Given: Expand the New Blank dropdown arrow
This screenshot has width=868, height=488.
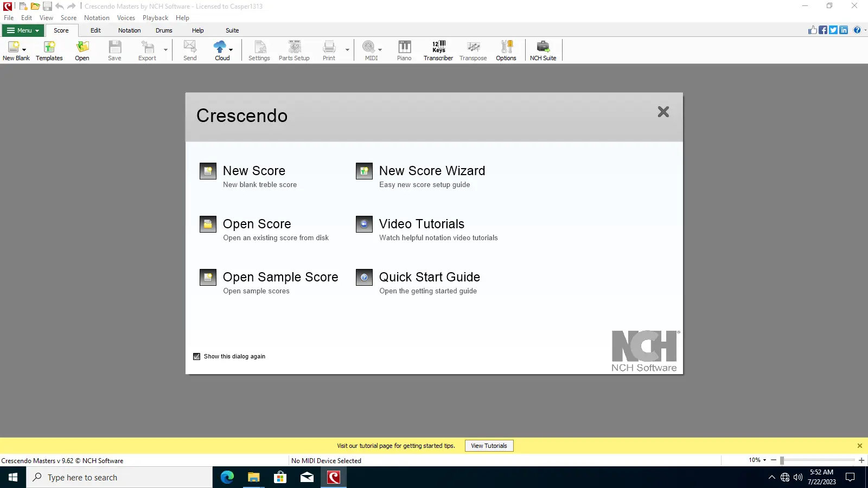Looking at the screenshot, I should (x=24, y=50).
